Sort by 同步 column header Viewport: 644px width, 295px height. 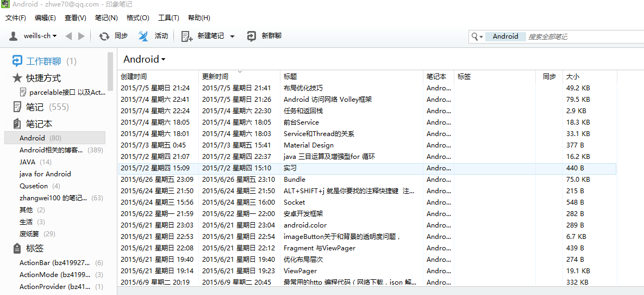pyautogui.click(x=549, y=77)
